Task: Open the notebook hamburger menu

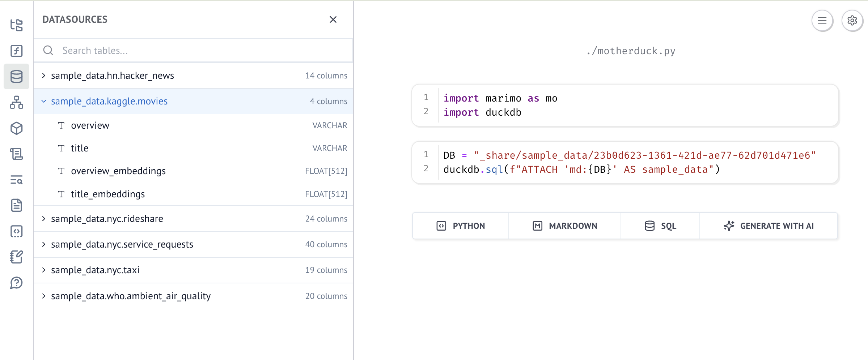Action: (x=822, y=21)
